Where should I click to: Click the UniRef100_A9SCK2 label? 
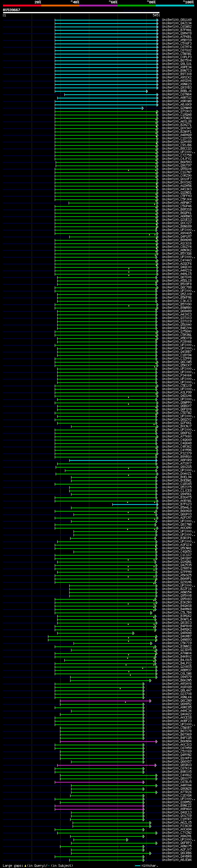coord(177,78)
